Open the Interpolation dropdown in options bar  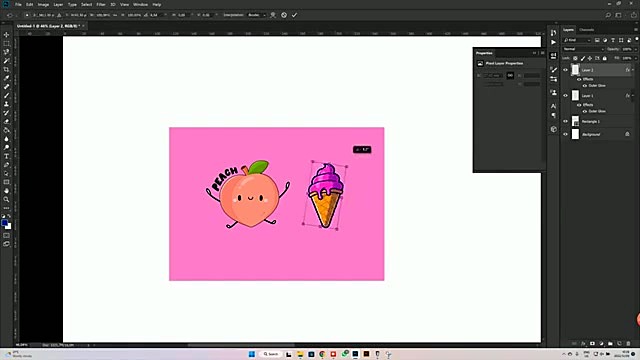click(257, 15)
